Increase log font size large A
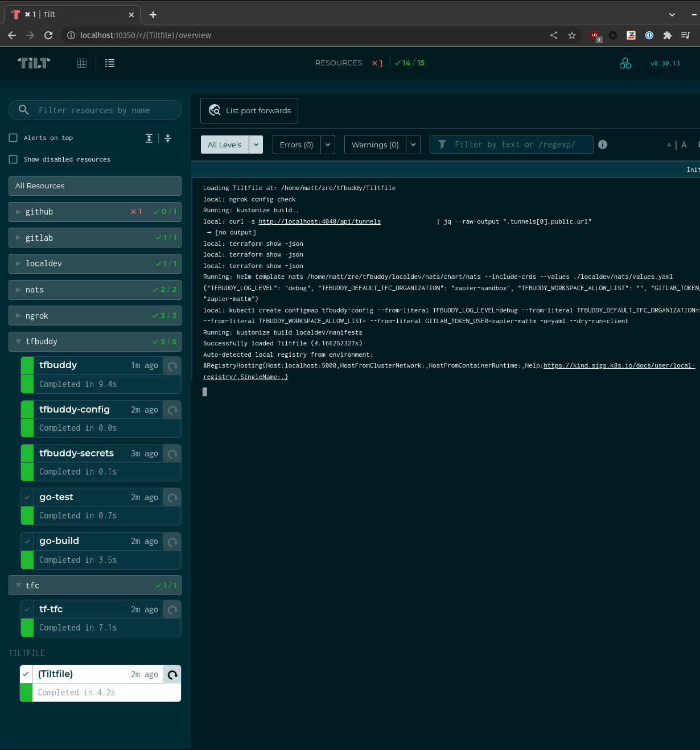This screenshot has height=750, width=700. (684, 145)
